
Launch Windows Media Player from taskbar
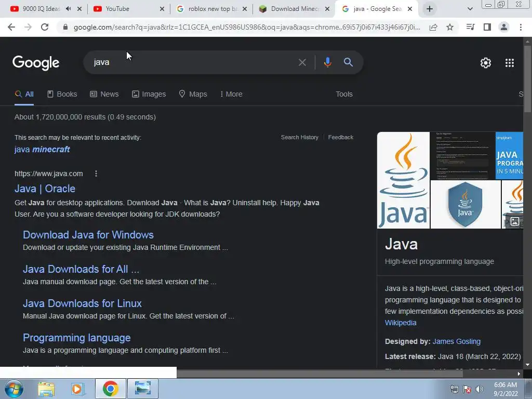(78, 389)
